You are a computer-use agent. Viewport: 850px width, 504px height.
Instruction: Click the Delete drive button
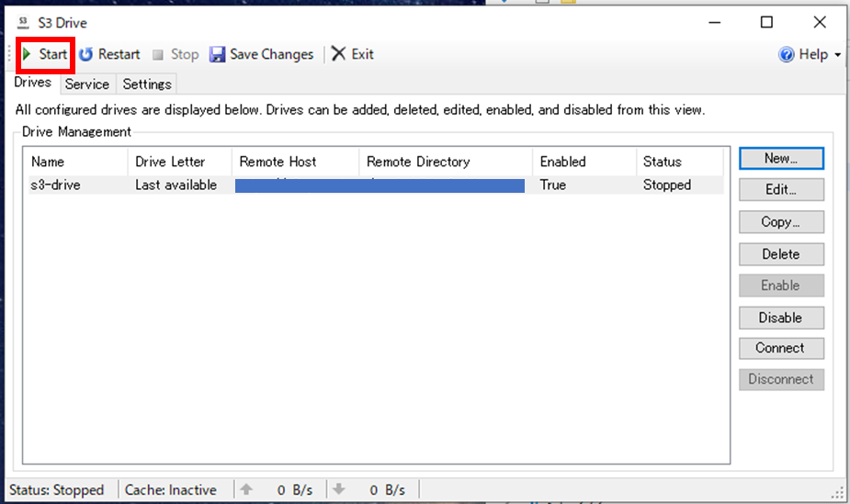781,254
